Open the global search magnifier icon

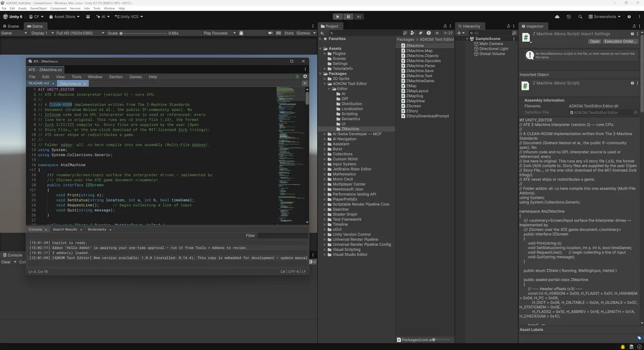tap(580, 17)
